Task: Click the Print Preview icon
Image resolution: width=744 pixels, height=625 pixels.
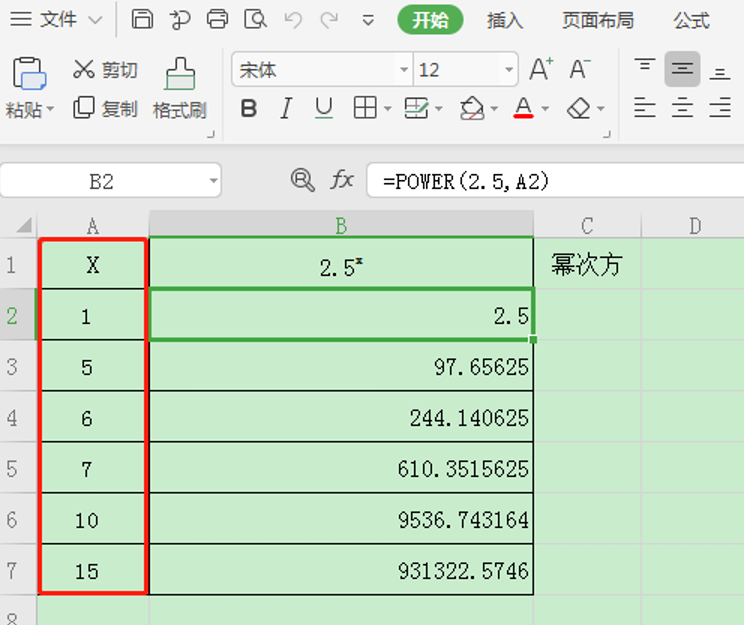Action: point(255,20)
